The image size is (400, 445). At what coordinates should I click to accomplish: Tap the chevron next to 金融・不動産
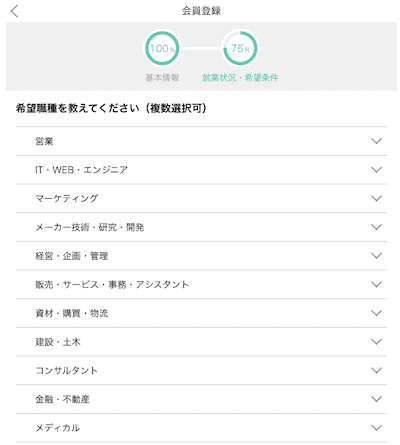376,399
